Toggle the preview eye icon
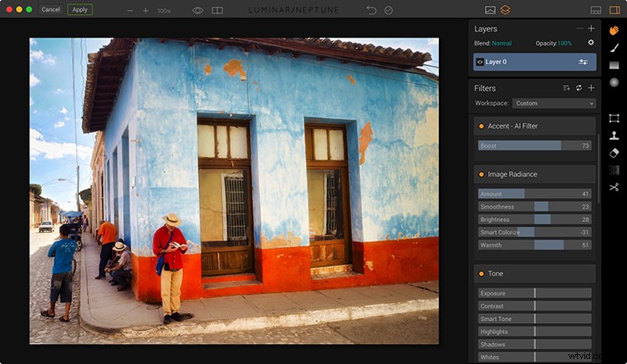Image resolution: width=627 pixels, height=364 pixels. click(x=198, y=10)
